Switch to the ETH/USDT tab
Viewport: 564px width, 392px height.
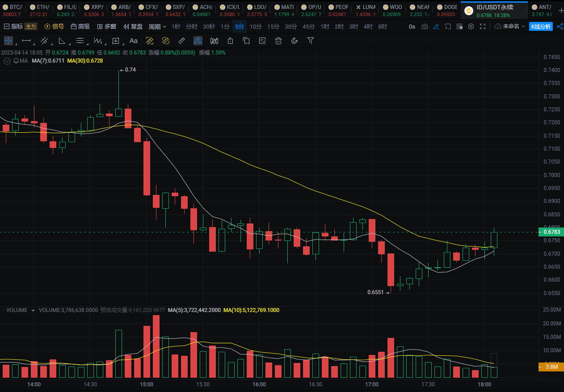39,9
